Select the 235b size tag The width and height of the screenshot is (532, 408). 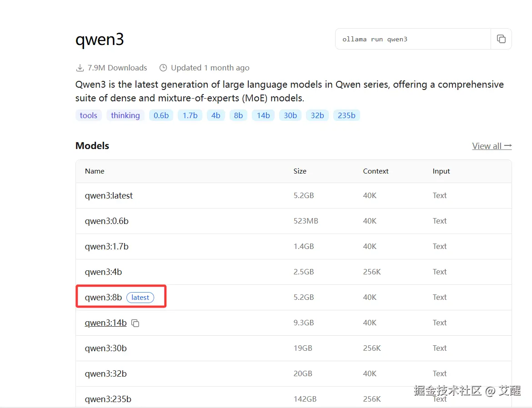[346, 115]
